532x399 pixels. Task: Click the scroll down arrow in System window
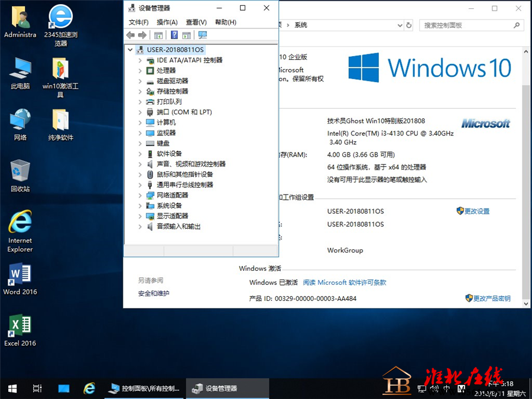click(x=526, y=304)
